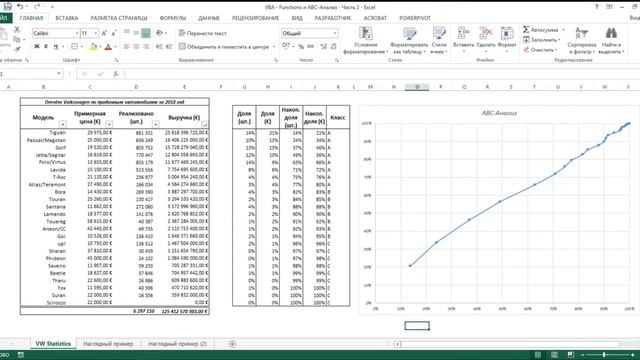Click the add new sheet plus button
Image resolution: width=640 pixels, height=360 pixels.
coord(232,344)
